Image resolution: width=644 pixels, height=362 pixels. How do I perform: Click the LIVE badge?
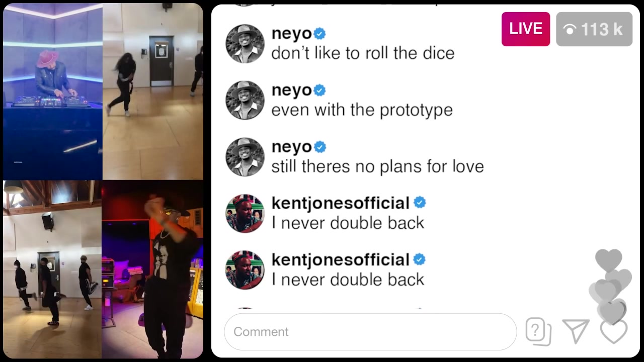526,29
